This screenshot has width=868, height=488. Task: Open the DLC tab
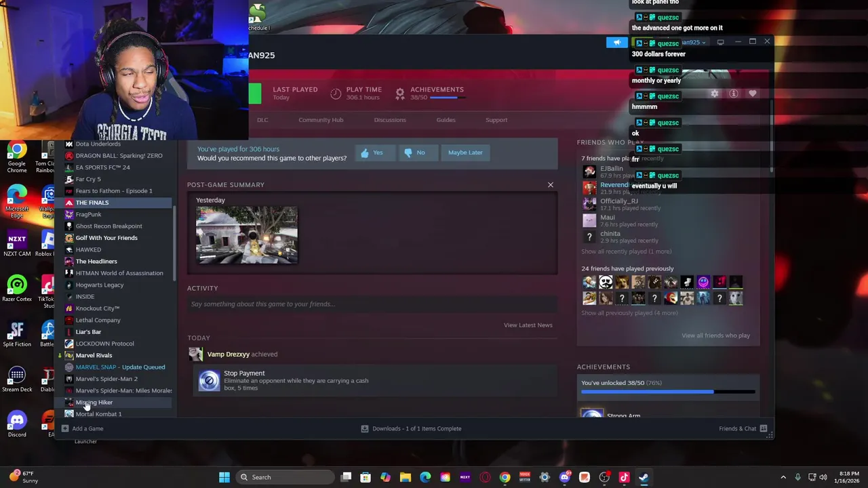click(x=262, y=120)
